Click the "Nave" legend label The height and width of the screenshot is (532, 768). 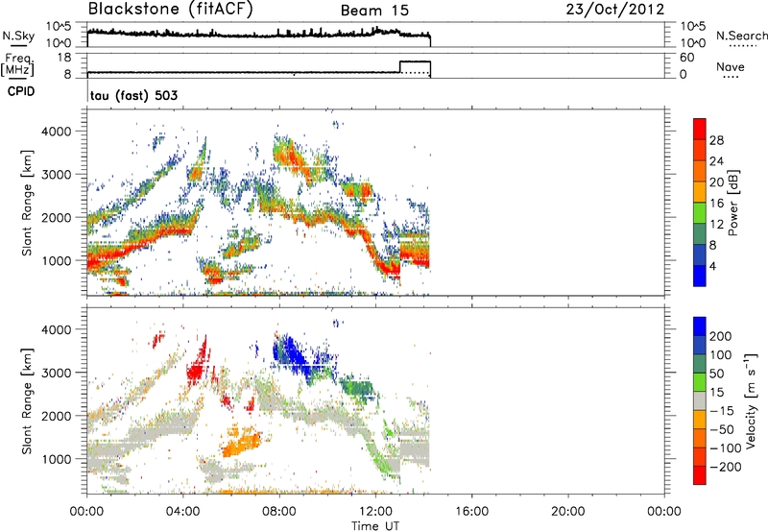coord(731,67)
